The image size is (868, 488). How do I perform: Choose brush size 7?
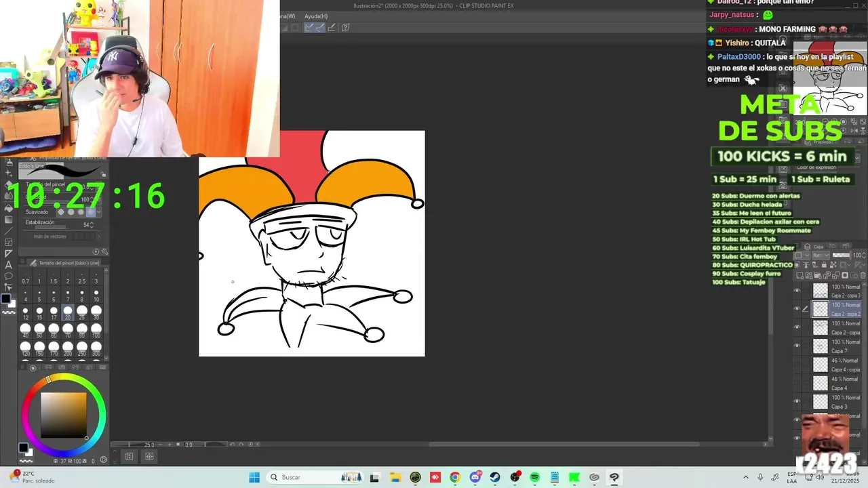tap(68, 296)
